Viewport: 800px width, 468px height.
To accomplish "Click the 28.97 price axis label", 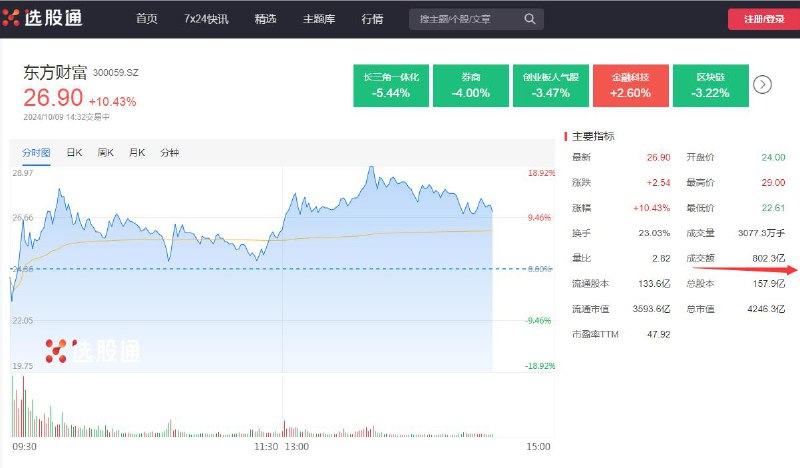I will click(x=23, y=173).
